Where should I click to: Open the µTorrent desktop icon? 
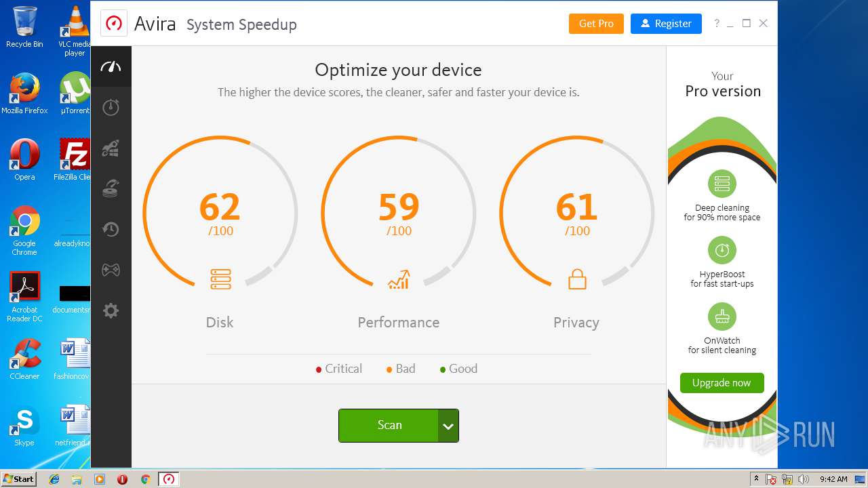point(75,94)
